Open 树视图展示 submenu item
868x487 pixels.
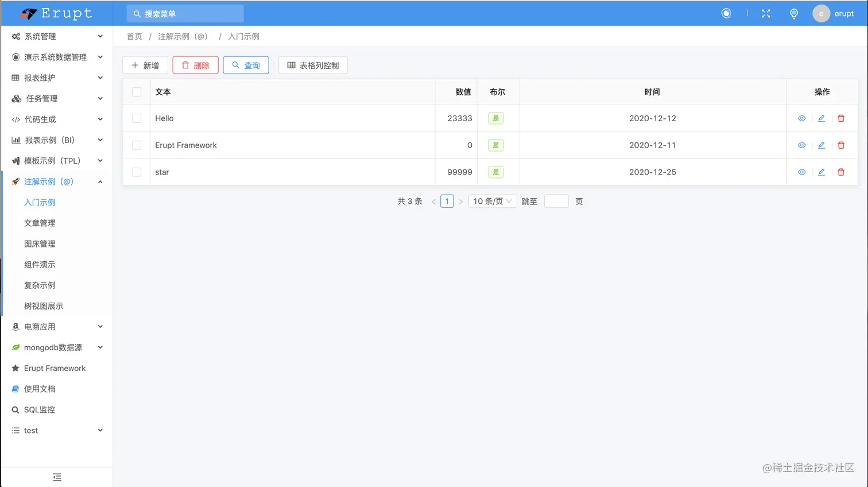click(x=44, y=306)
